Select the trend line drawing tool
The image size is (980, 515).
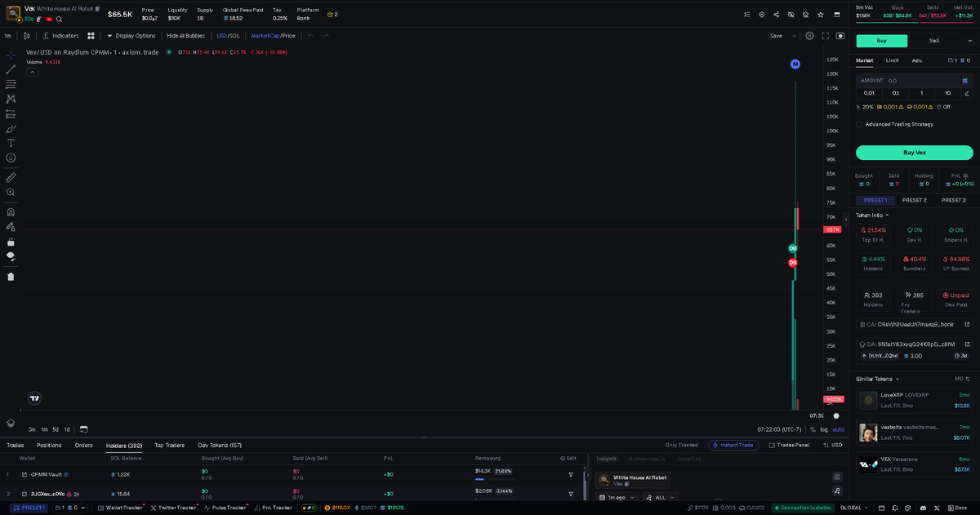pos(11,69)
